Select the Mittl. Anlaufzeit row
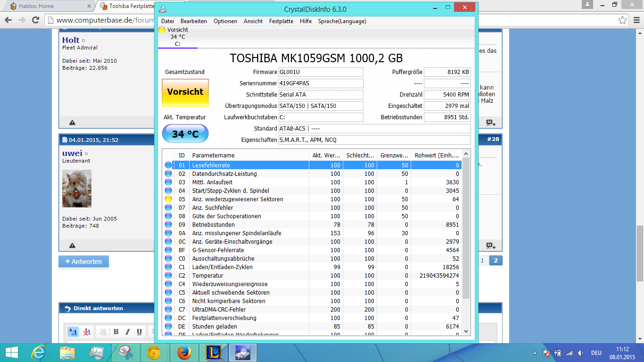The image size is (644, 362). pos(312,182)
